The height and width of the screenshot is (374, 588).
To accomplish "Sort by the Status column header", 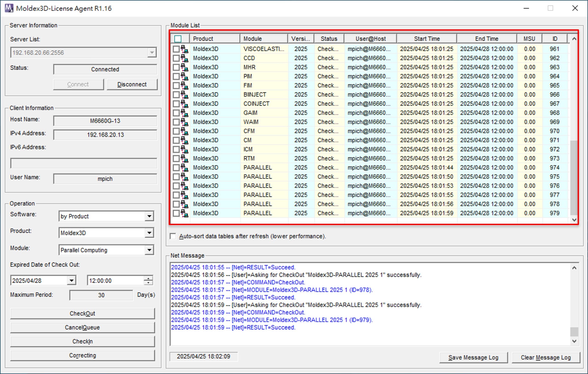I will (x=329, y=39).
